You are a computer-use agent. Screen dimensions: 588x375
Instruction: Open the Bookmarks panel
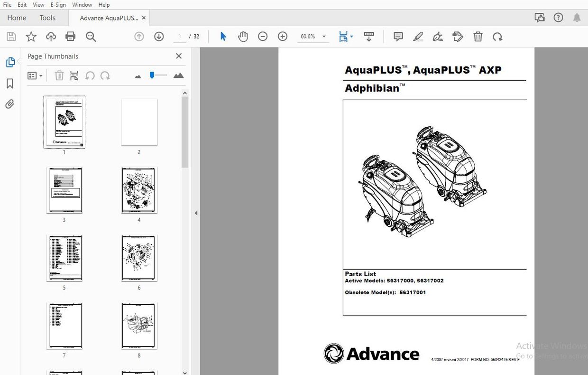pyautogui.click(x=10, y=84)
